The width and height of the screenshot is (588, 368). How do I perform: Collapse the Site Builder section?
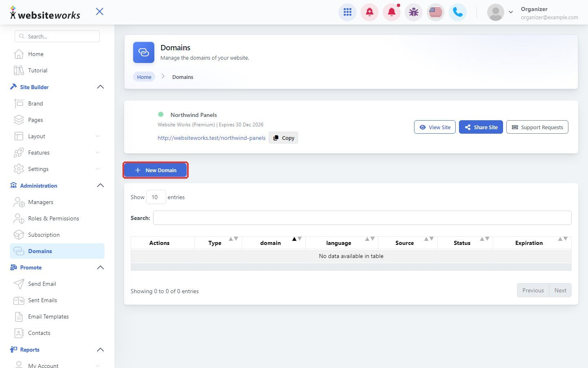[100, 87]
